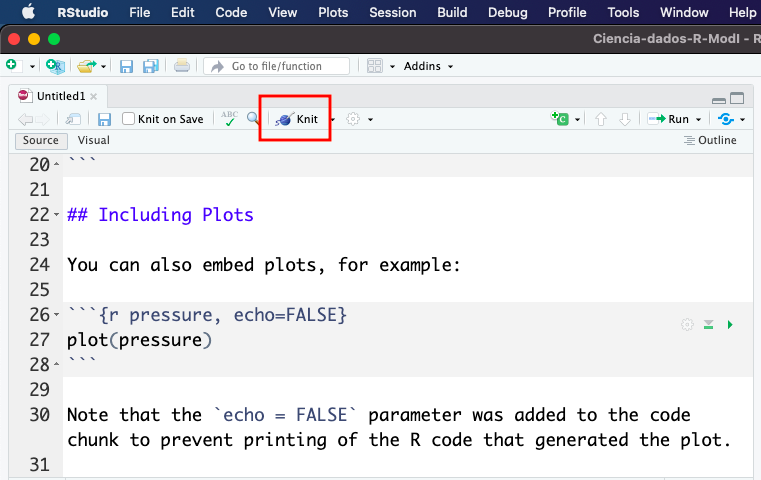
Task: Run all chunks above pressure chunk
Action: pyautogui.click(x=708, y=324)
